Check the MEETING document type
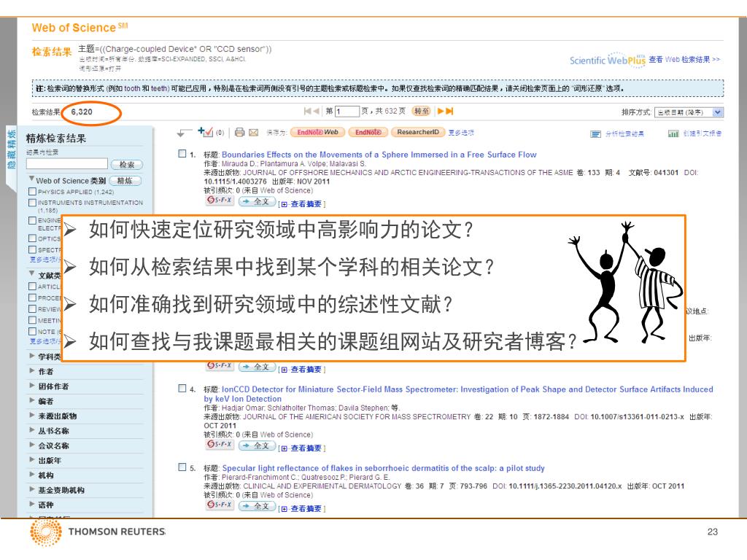The image size is (747, 560). tap(32, 320)
